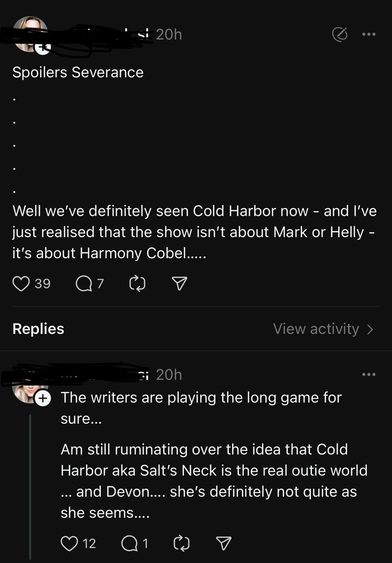Repost the reply about Cold Harbor

point(182,543)
